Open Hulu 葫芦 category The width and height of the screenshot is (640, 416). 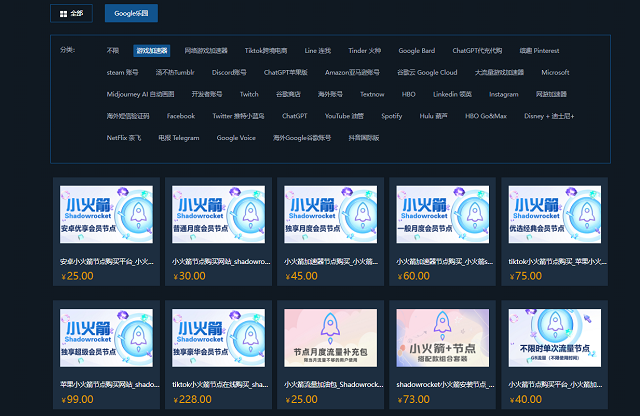(433, 116)
